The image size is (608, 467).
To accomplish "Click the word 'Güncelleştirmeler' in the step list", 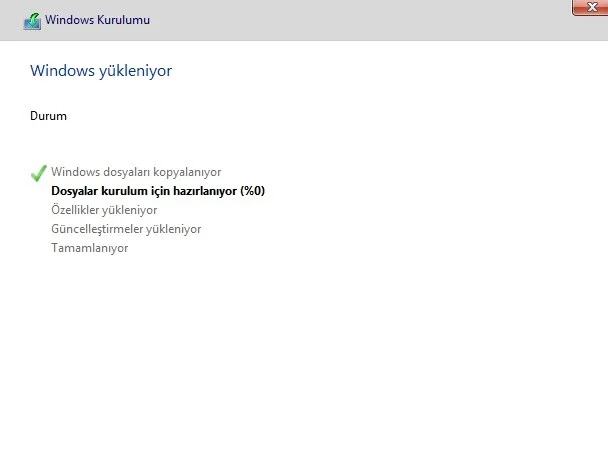I will click(97, 229).
